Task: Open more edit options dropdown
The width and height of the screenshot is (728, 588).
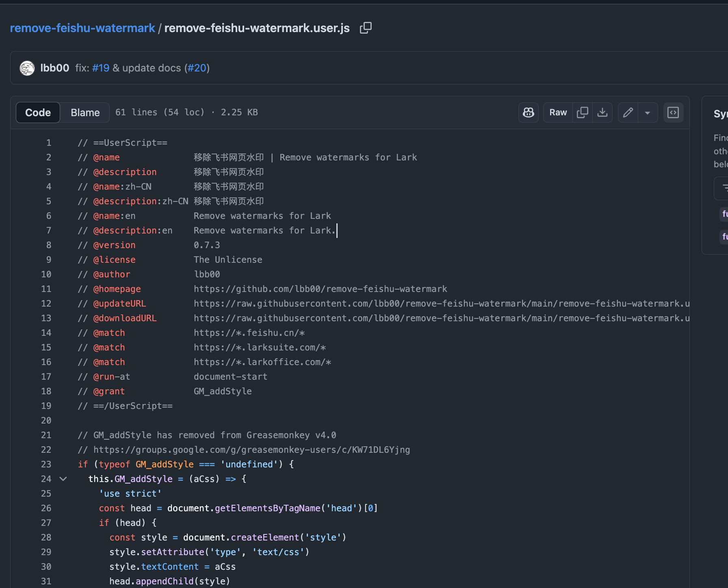Action: pos(648,112)
